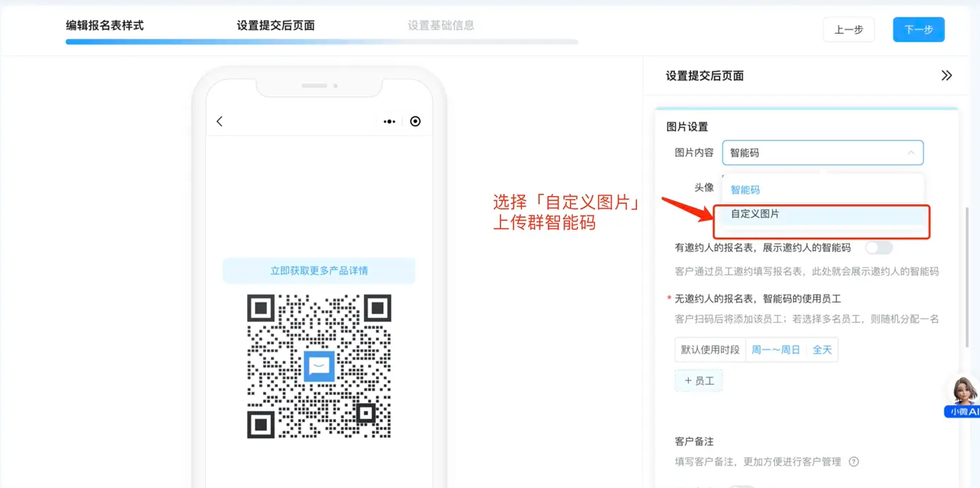
Task: Open the 小微AI assistant avatar
Action: (963, 397)
